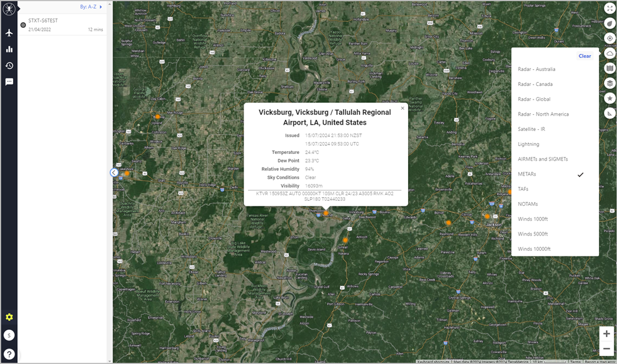Open the Keyboard shortcuts map link
Viewport: 617px width, 364px height.
coord(434,362)
